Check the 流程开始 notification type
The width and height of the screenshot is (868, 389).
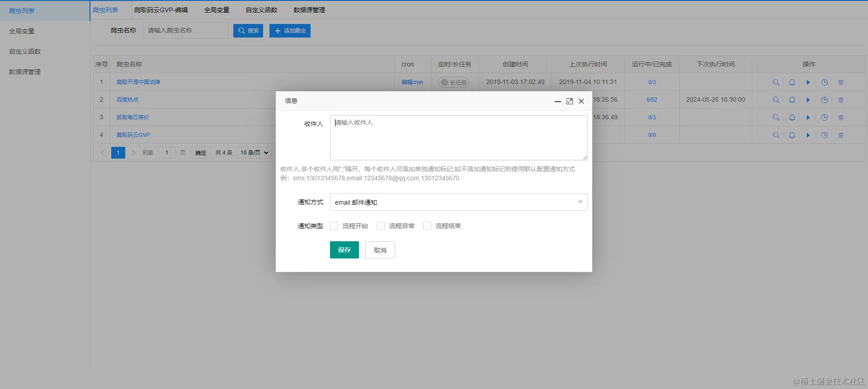tap(334, 226)
